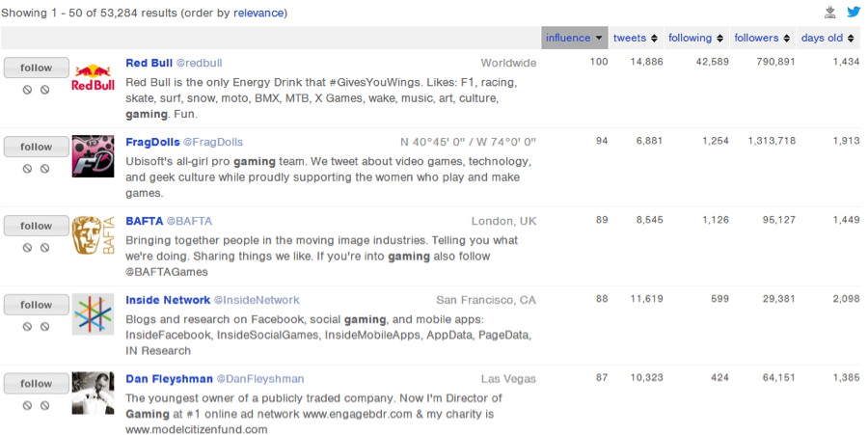This screenshot has width=868, height=435.
Task: Click Red Bull's 42,589 following value
Action: [x=713, y=62]
